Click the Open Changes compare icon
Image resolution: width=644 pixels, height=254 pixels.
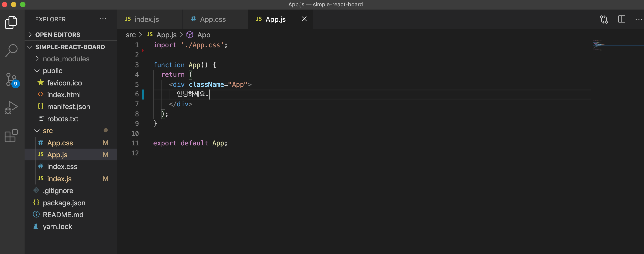604,19
